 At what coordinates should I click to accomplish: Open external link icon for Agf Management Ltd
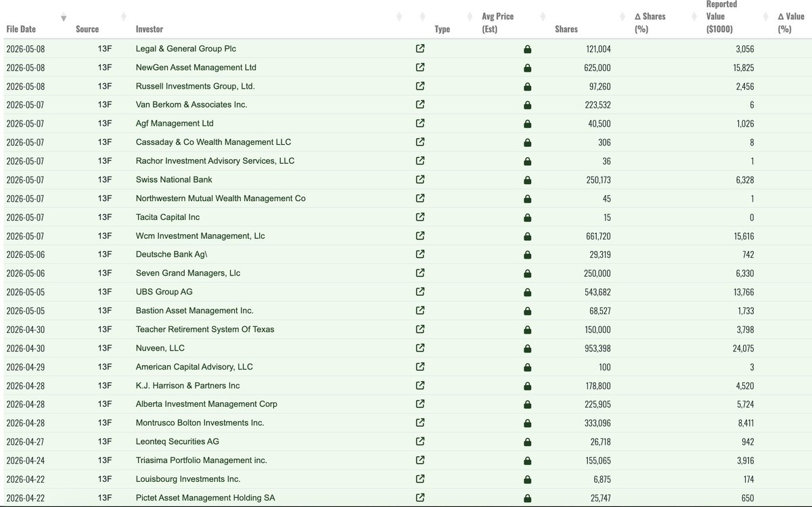coord(420,124)
